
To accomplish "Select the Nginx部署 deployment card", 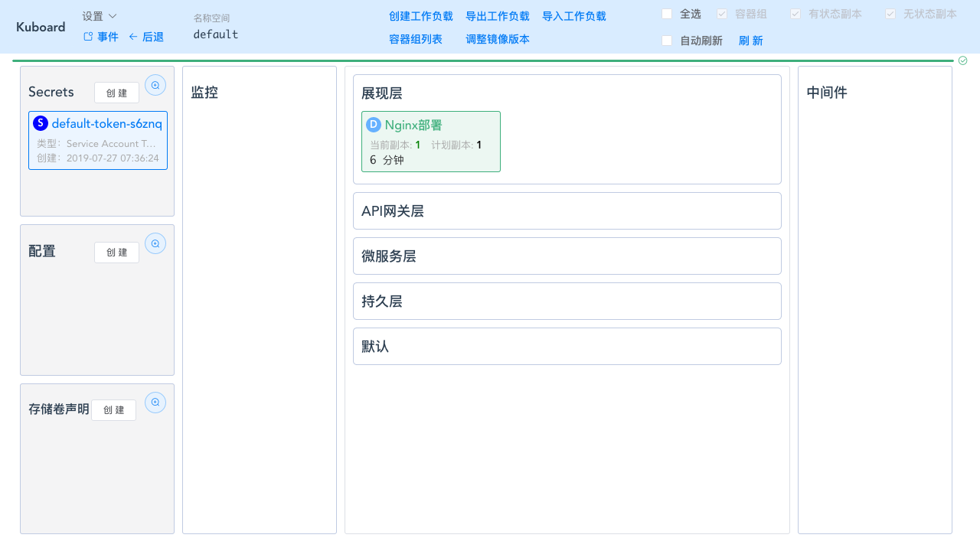I will pyautogui.click(x=430, y=141).
